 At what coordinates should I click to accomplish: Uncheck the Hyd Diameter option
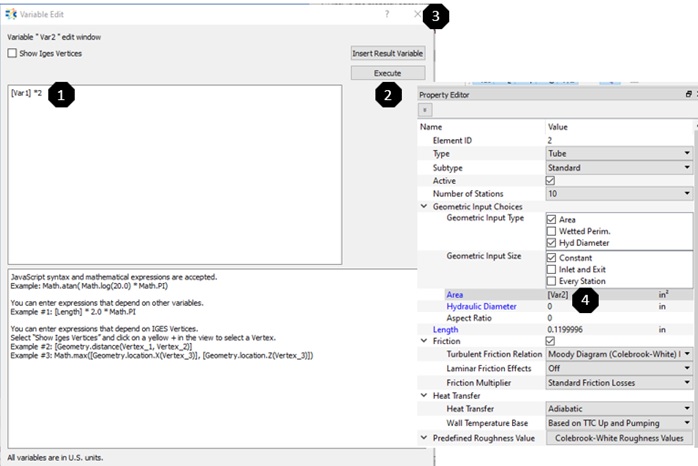point(552,243)
